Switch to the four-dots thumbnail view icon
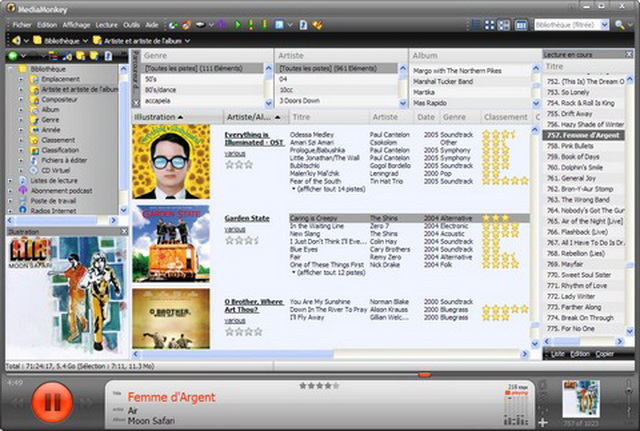 click(490, 25)
